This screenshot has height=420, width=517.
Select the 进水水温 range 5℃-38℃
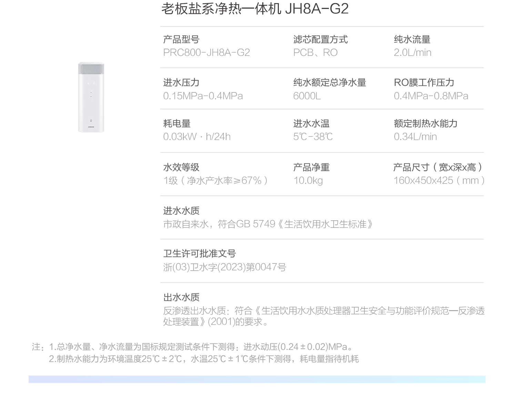tap(313, 137)
